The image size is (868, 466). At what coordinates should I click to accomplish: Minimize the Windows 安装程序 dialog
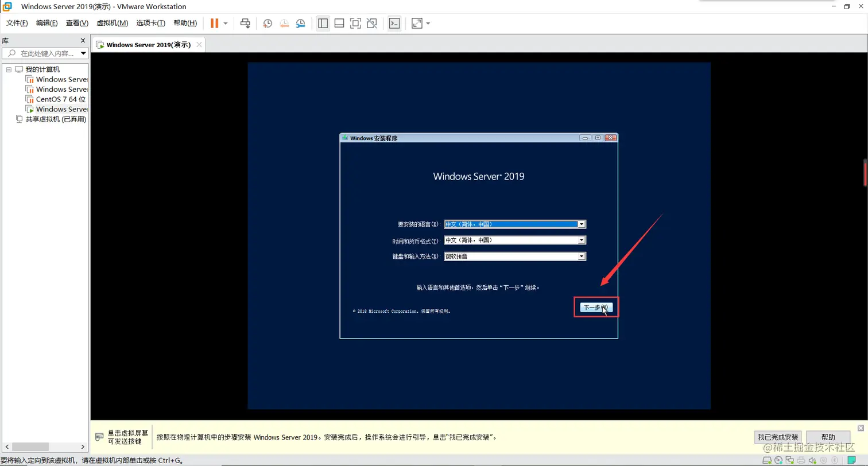(x=585, y=138)
